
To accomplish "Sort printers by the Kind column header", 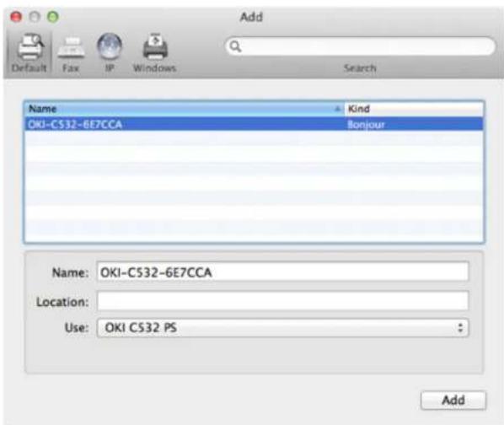I will (x=414, y=109).
